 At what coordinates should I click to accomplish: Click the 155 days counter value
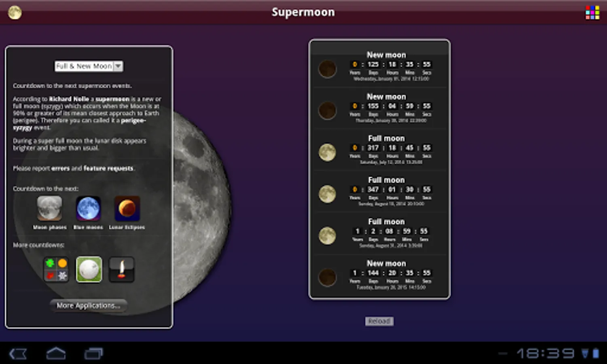pyautogui.click(x=373, y=106)
